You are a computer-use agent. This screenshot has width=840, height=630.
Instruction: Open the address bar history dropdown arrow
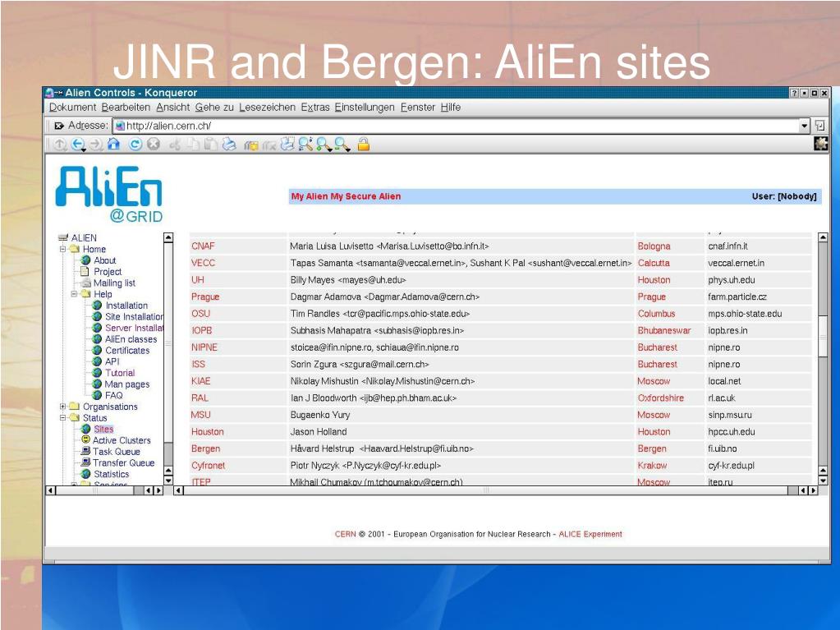804,126
